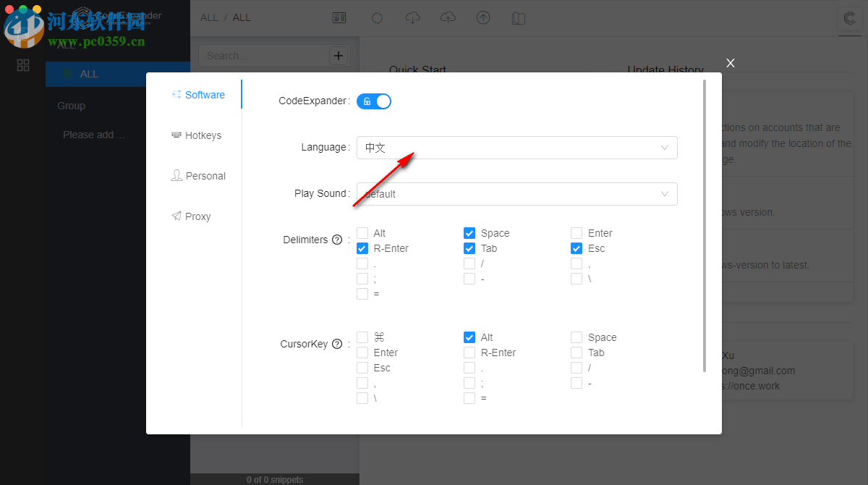Viewport: 868px width, 485px height.
Task: Check the Delimiters equals sign checkbox
Action: click(x=362, y=294)
